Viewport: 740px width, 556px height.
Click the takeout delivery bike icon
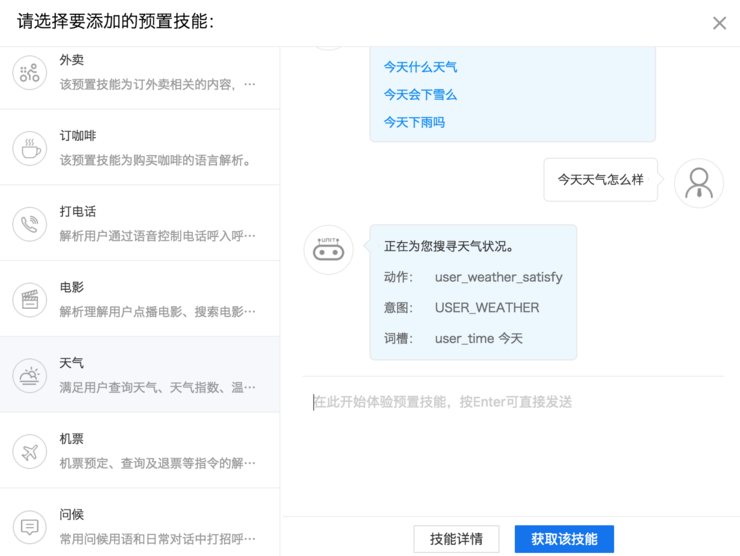click(30, 73)
